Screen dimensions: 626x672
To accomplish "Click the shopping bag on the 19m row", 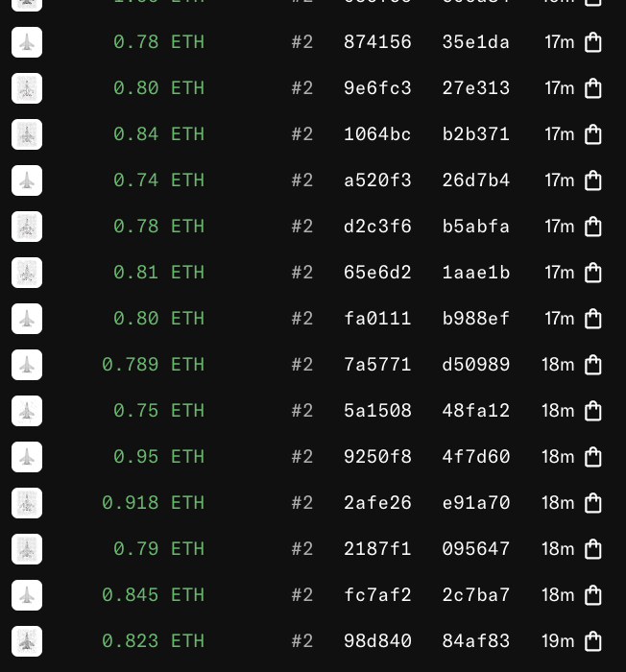I will (x=593, y=641).
